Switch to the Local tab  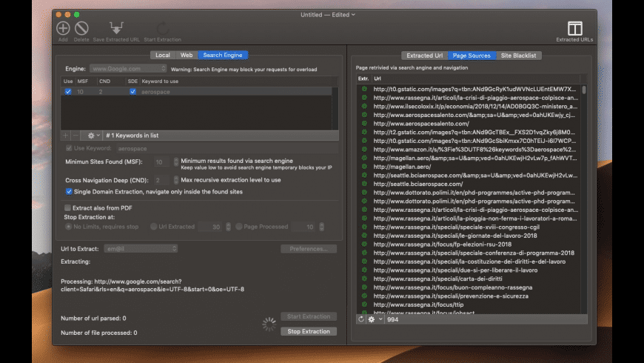click(163, 55)
